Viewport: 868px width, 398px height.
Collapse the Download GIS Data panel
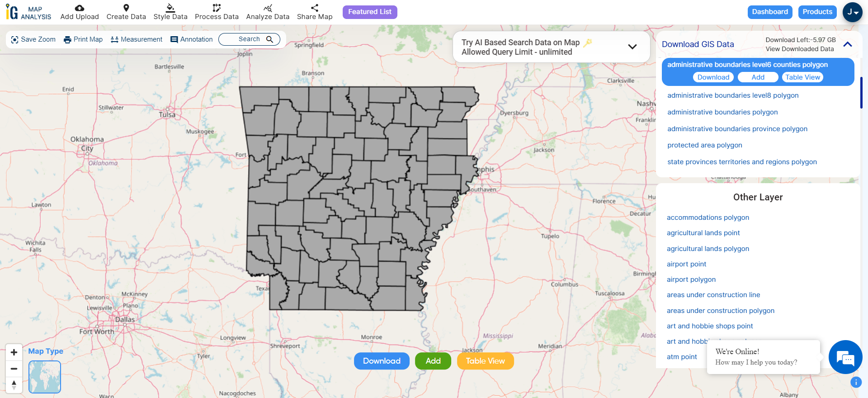point(848,44)
